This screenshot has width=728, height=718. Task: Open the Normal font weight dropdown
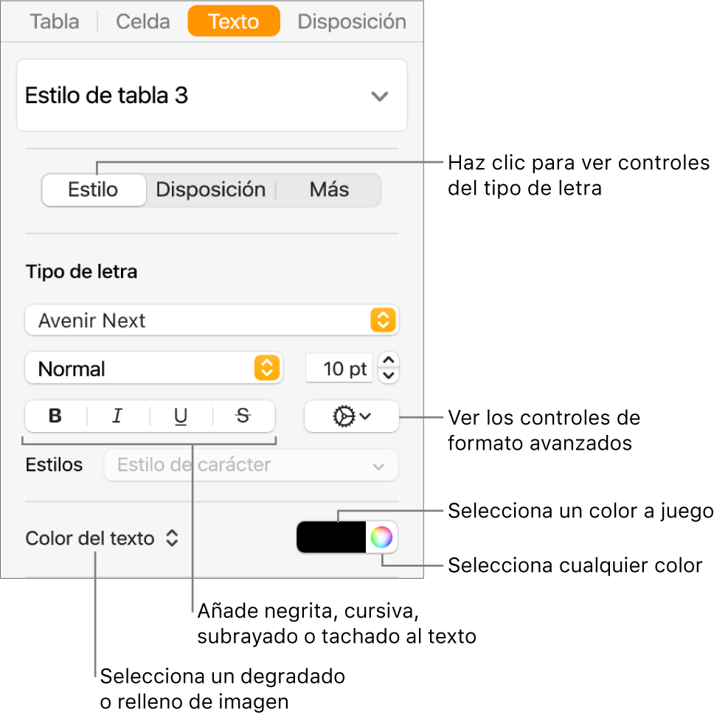point(153,368)
